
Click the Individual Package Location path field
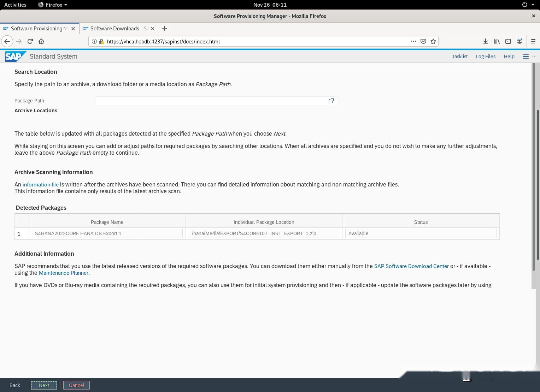click(264, 233)
